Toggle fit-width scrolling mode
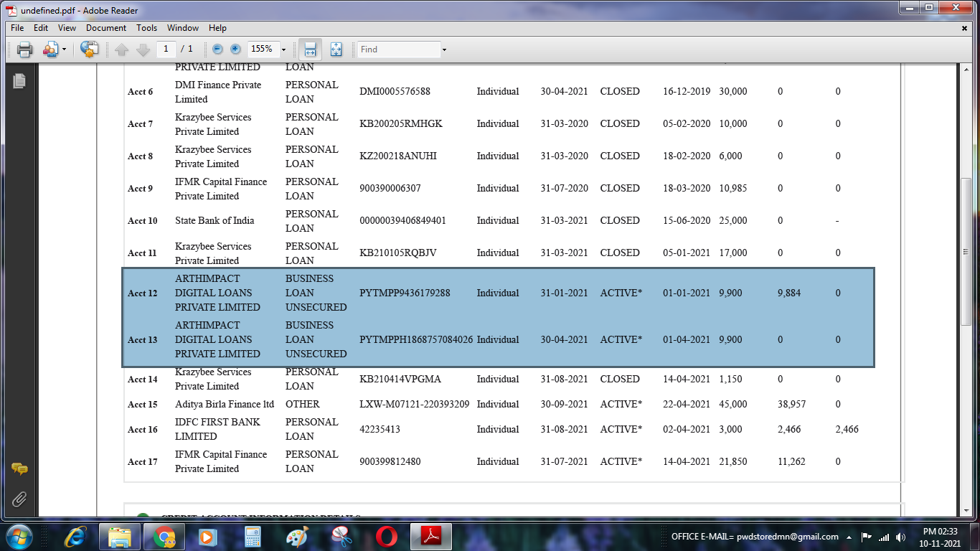The height and width of the screenshot is (551, 980). coord(310,50)
